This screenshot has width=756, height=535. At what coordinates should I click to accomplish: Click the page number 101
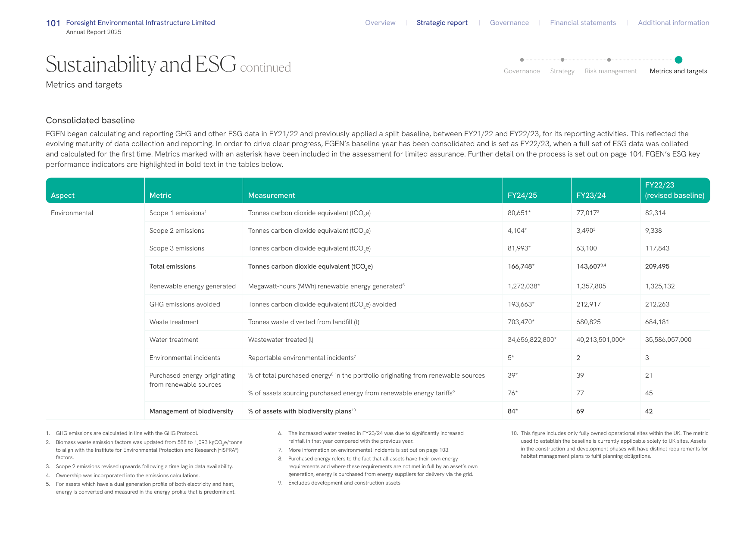(x=53, y=23)
